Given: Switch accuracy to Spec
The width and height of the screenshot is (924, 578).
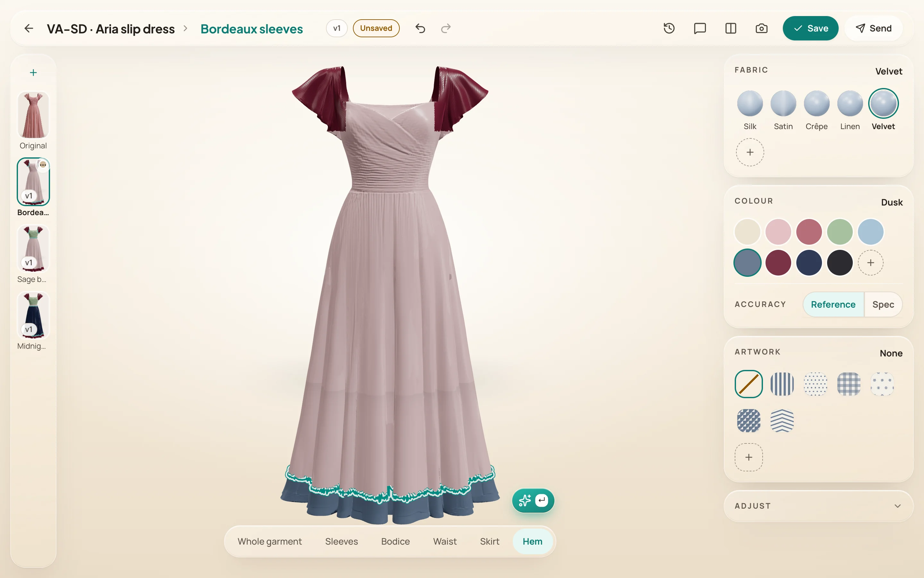Looking at the screenshot, I should [x=883, y=304].
